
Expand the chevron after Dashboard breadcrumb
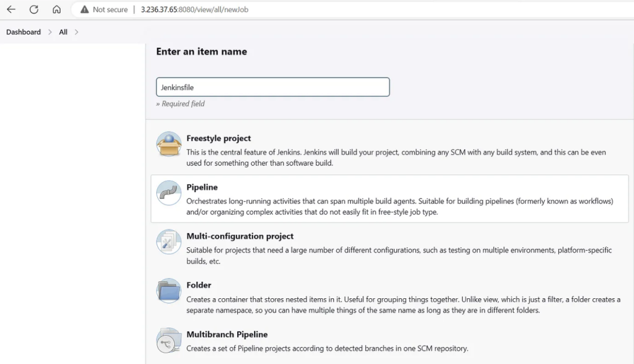(x=50, y=32)
